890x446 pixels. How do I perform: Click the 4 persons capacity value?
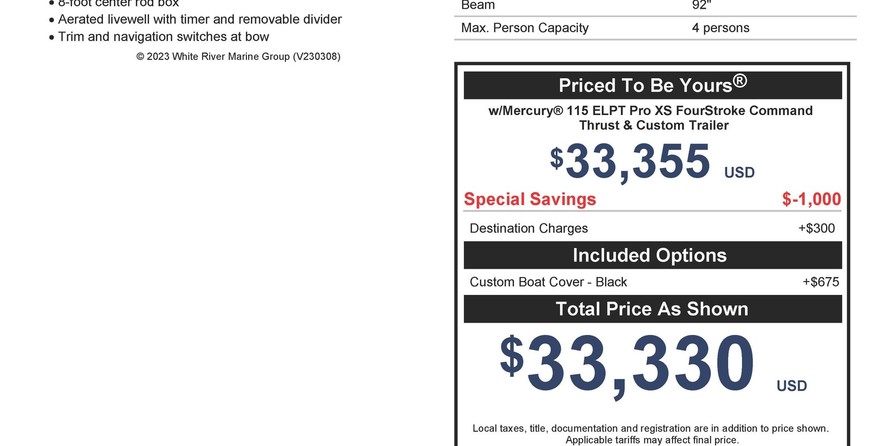coord(720,28)
